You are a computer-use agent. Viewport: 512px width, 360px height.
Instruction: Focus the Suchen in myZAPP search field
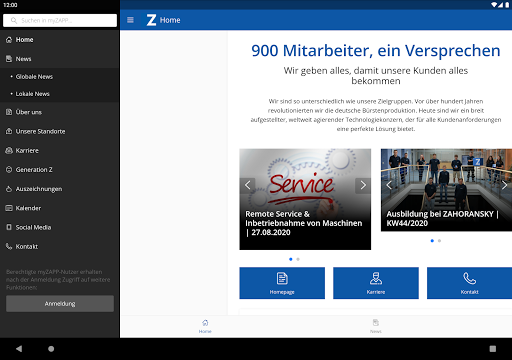pyautogui.click(x=60, y=20)
